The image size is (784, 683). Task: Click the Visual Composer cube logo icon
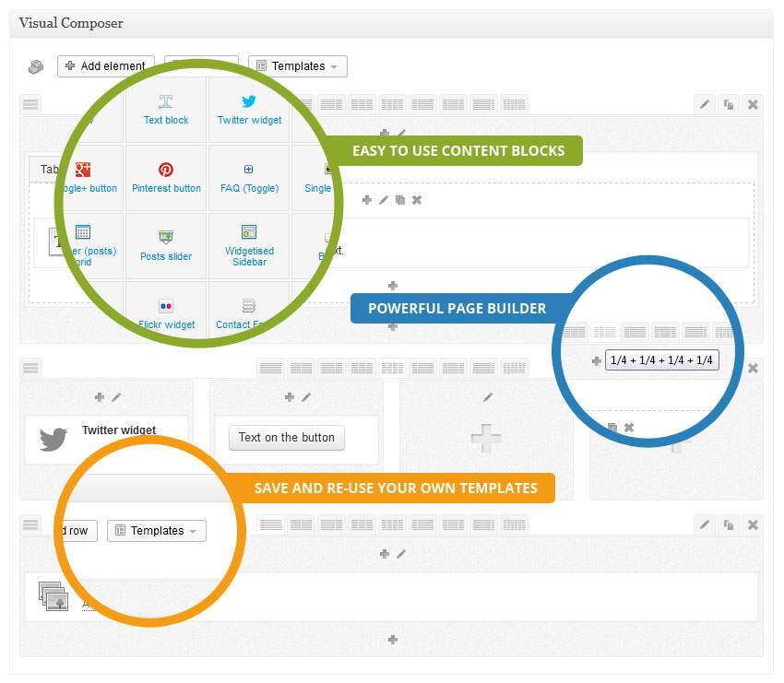tap(36, 66)
